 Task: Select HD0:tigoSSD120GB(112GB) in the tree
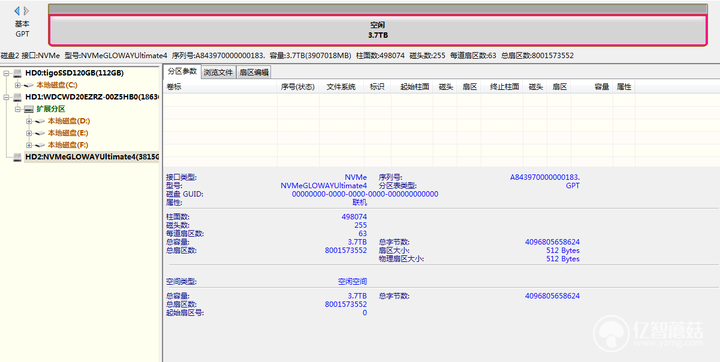[74, 73]
